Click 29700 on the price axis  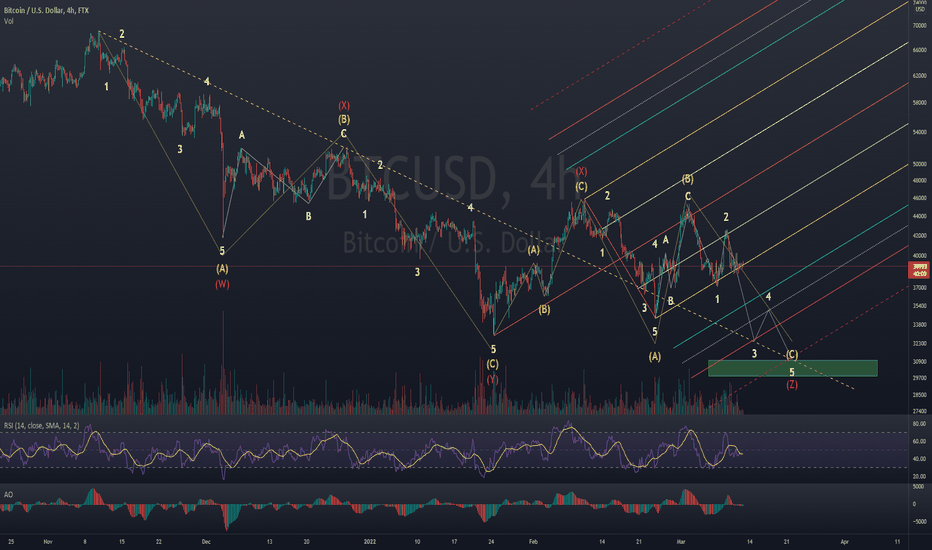coord(920,378)
